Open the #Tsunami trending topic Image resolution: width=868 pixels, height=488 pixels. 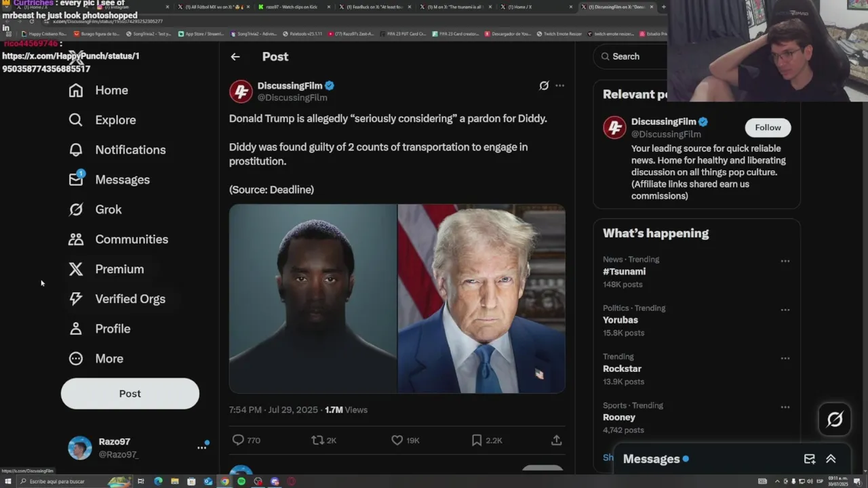click(x=624, y=272)
